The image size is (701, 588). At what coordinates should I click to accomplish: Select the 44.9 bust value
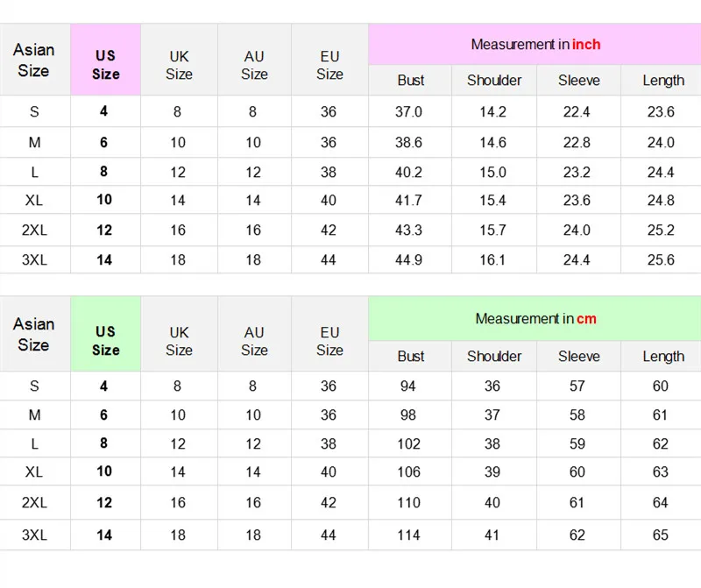pos(409,259)
